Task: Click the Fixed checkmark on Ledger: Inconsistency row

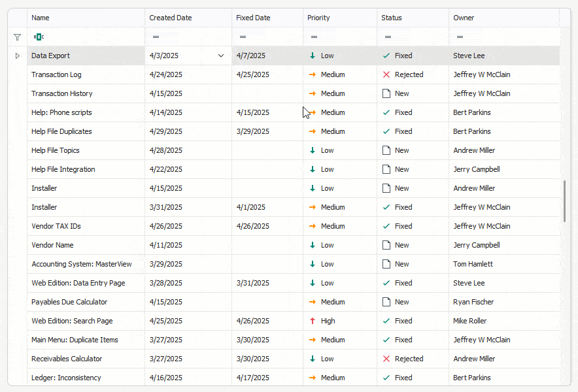Action: [385, 378]
